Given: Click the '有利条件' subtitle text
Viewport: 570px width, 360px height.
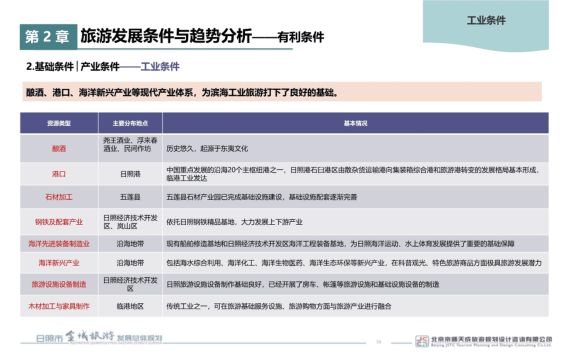Looking at the screenshot, I should point(301,37).
